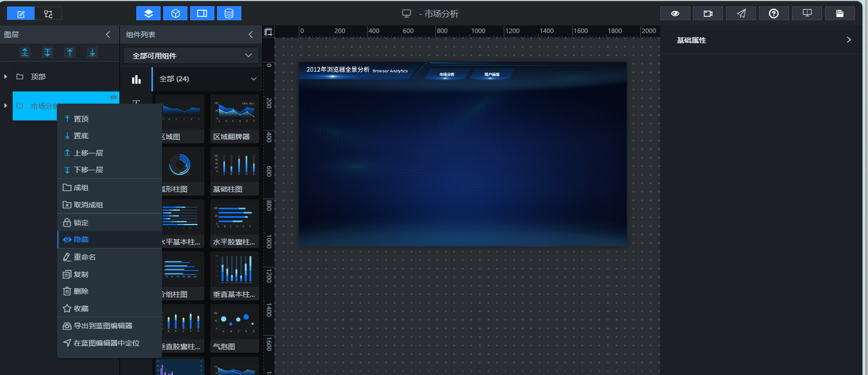Choose 重命名 from context menu
868x375 pixels.
(109, 257)
